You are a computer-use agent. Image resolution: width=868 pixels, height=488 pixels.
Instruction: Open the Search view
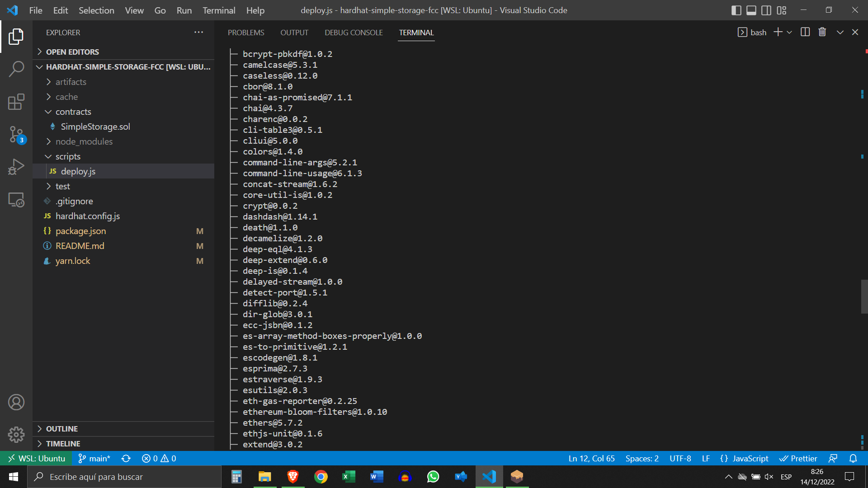coord(16,69)
